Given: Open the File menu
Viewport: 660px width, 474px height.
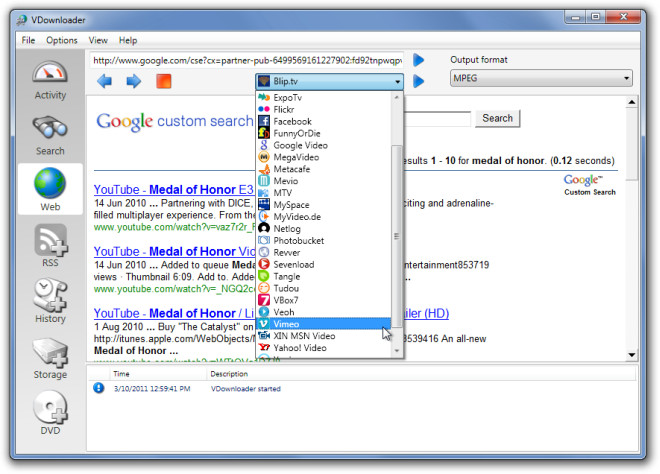Looking at the screenshot, I should pyautogui.click(x=28, y=40).
